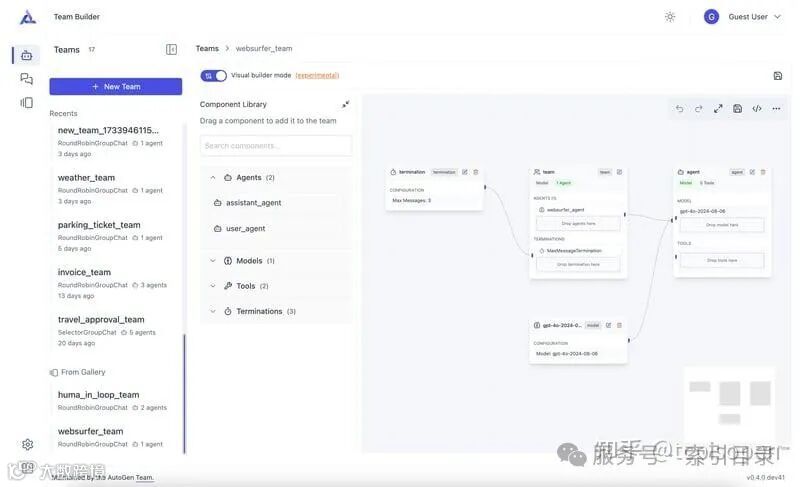
Task: Click Max Messages: 3 text
Action: click(411, 201)
